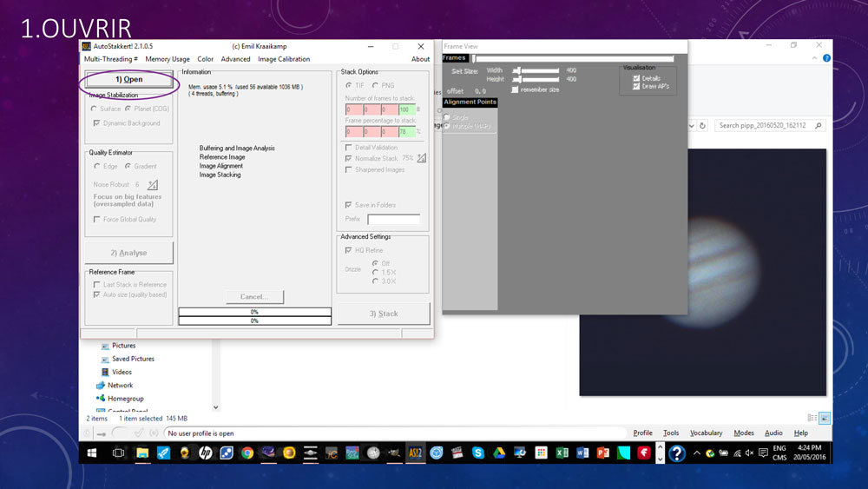Click the search magnifier in Explorer search box
This screenshot has width=868, height=489.
pyautogui.click(x=819, y=126)
